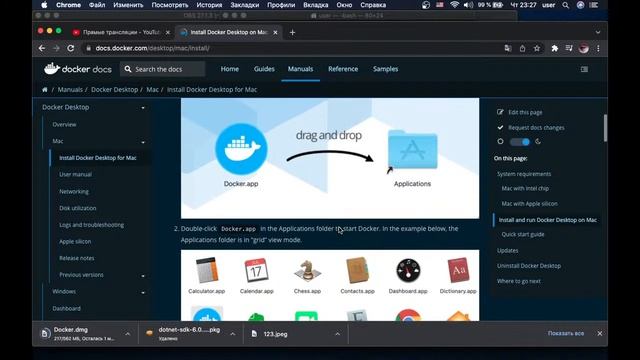Image resolution: width=640 pixels, height=360 pixels.
Task: Dismiss the downloads bar with the X
Action: (x=600, y=333)
